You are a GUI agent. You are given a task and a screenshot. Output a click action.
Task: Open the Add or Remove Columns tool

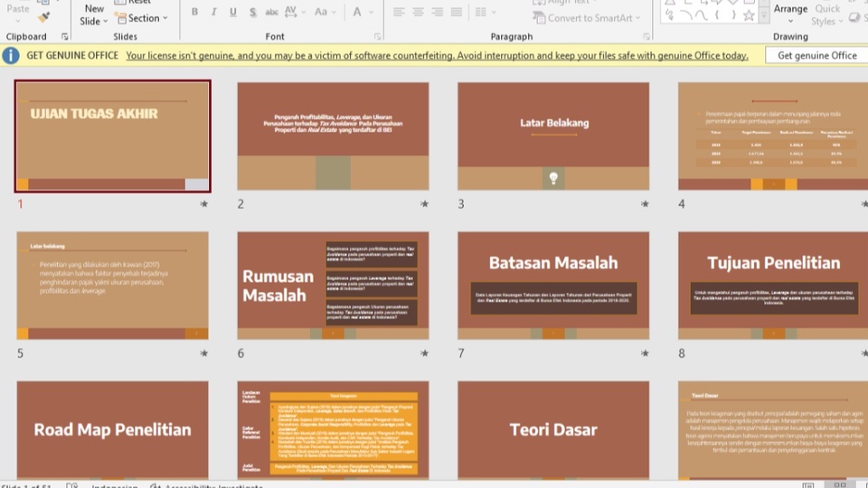pos(480,12)
